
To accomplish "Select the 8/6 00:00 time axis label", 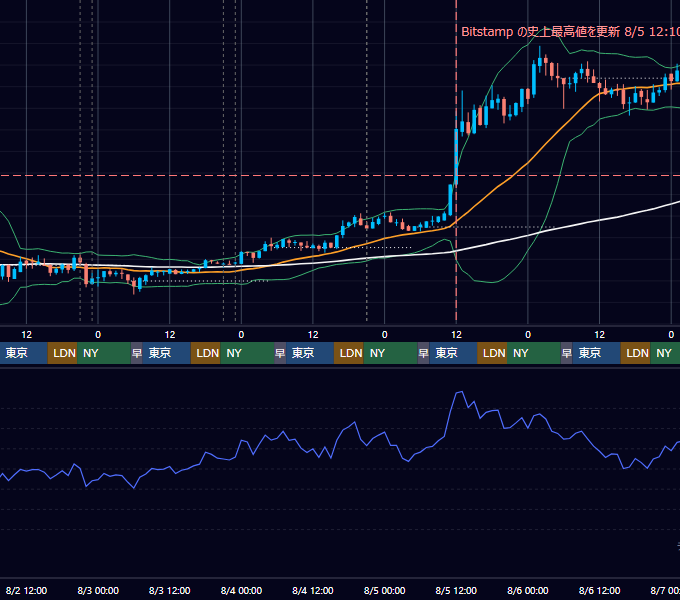I will pos(528,590).
